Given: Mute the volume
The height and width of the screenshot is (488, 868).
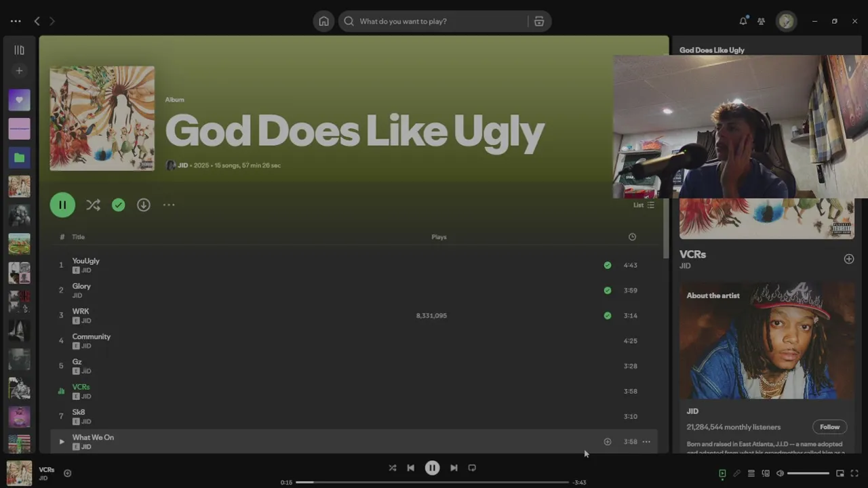Looking at the screenshot, I should pyautogui.click(x=780, y=474).
